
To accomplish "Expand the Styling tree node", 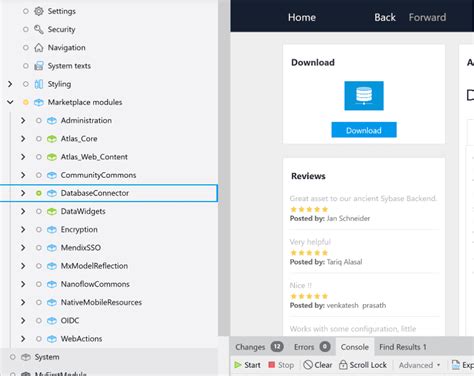I will coord(10,84).
